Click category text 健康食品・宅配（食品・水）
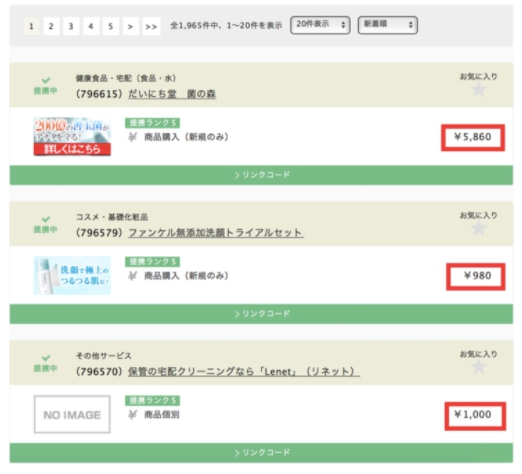This screenshot has height=474, width=522. pyautogui.click(x=126, y=79)
